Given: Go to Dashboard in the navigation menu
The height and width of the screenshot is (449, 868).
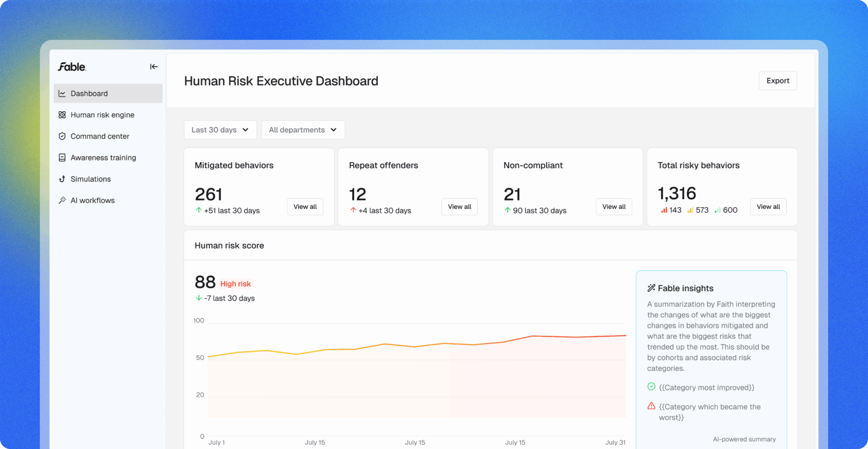Looking at the screenshot, I should [x=89, y=93].
